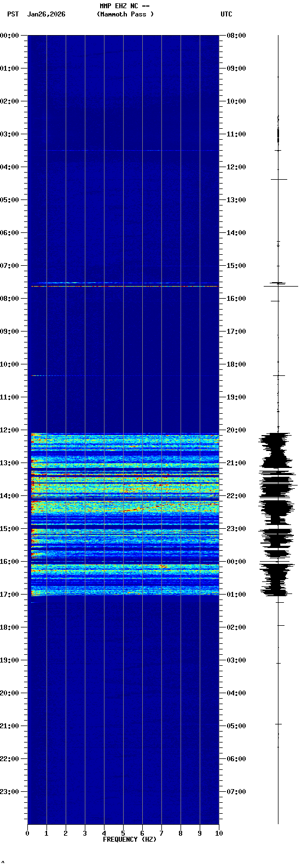Viewport: 302px width, 868px height.
Task: Click the 4 Hz frequency tick label
Action: tap(104, 833)
